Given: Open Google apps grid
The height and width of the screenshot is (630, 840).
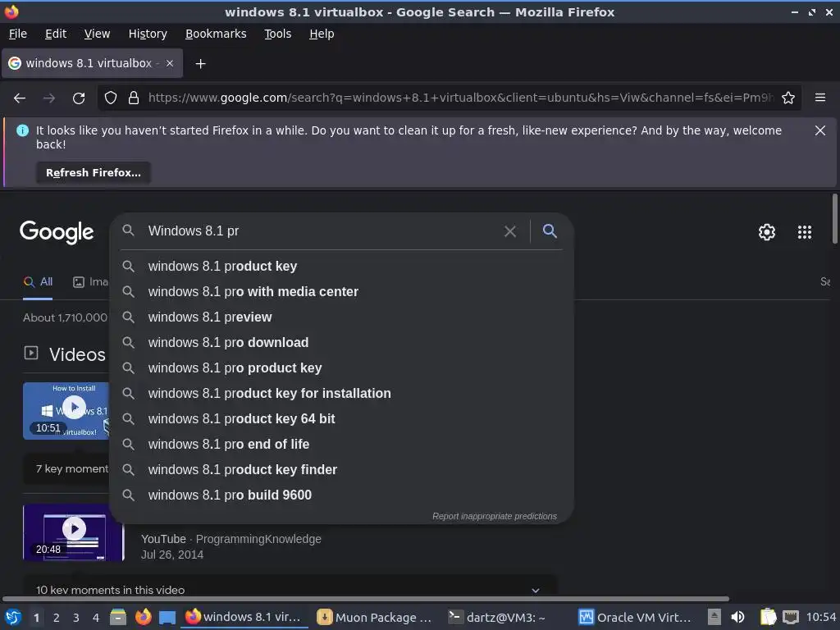Looking at the screenshot, I should [x=804, y=232].
